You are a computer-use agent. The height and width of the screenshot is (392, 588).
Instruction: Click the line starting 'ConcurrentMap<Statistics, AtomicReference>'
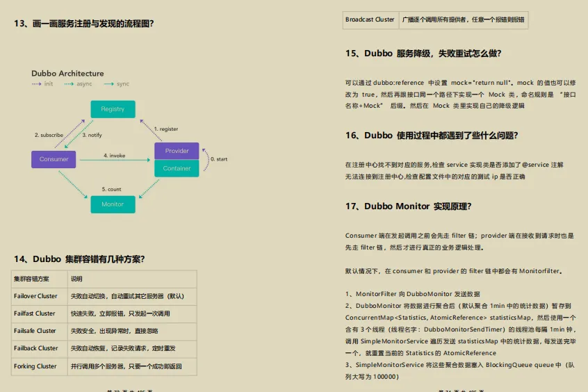point(461,318)
